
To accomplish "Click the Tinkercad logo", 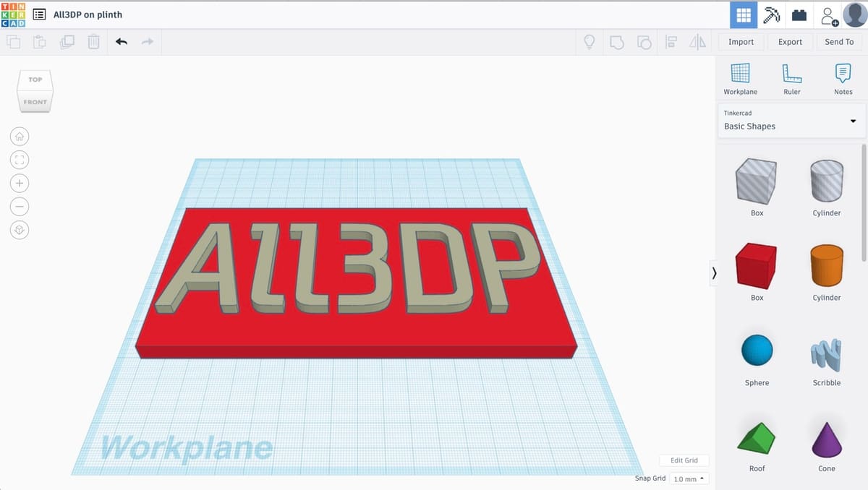I will pyautogui.click(x=14, y=14).
